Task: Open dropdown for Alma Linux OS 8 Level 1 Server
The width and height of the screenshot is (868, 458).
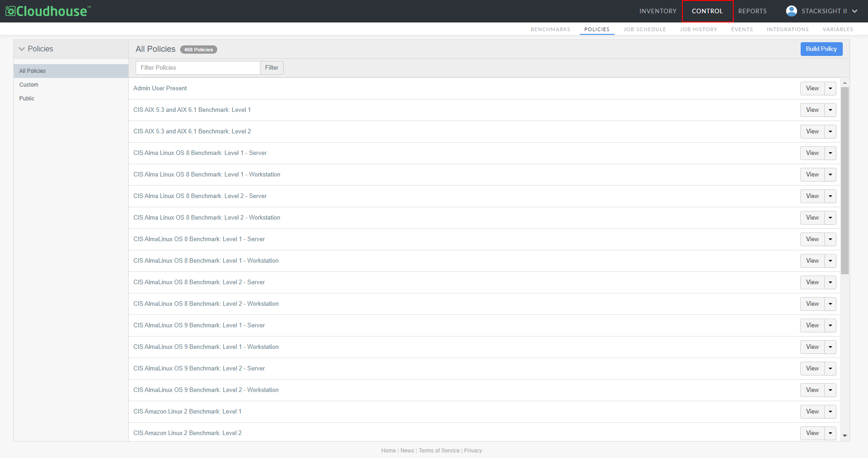Action: 830,153
